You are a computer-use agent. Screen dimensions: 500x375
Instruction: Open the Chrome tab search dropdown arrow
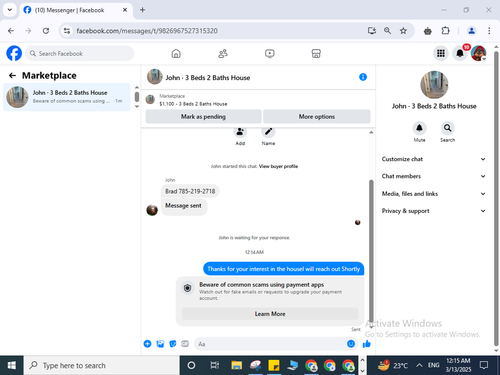click(10, 10)
